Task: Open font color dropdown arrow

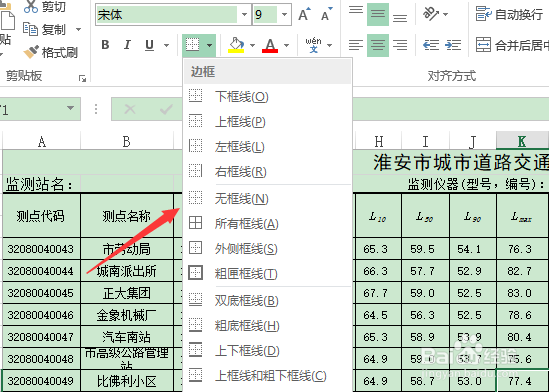Action: coord(286,45)
